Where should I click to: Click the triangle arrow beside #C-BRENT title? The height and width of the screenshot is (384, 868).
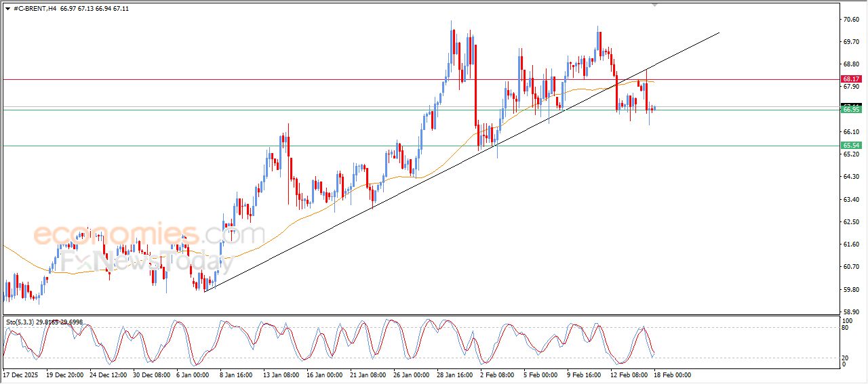pyautogui.click(x=7, y=9)
